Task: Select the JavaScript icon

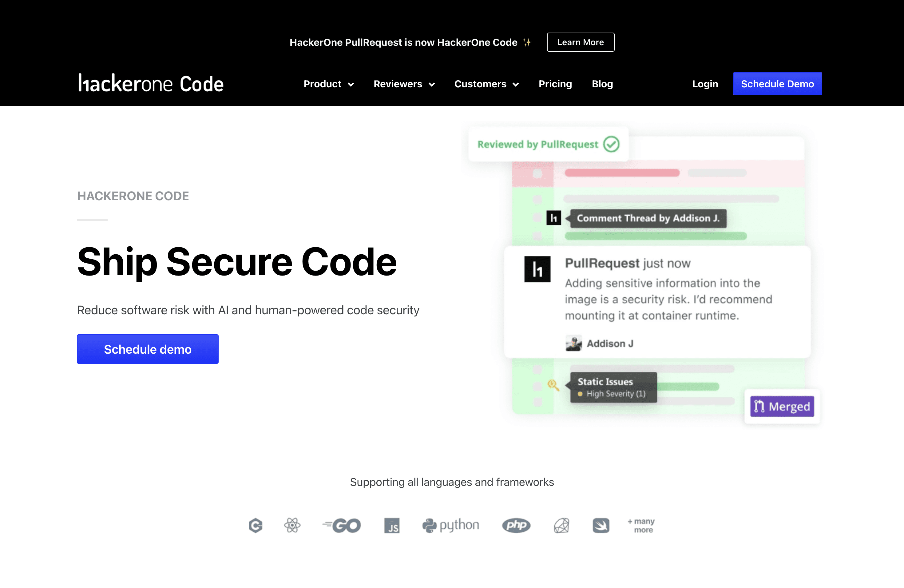Action: [x=393, y=526]
